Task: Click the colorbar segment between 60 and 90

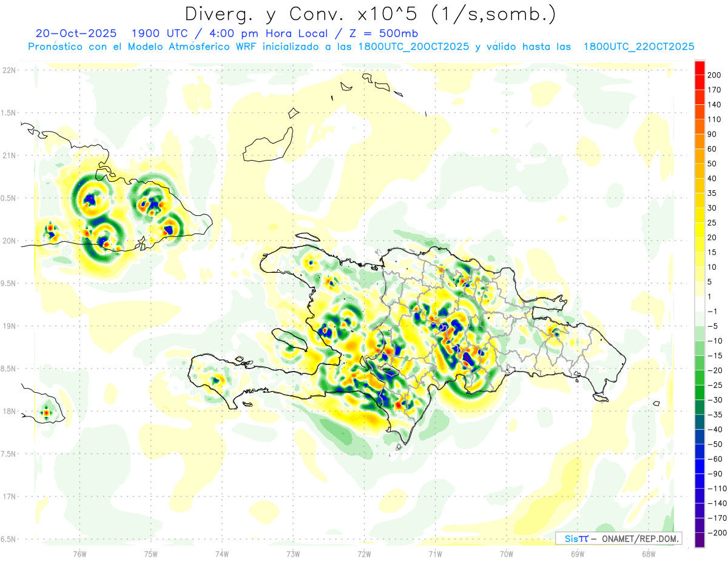Action: tap(699, 141)
